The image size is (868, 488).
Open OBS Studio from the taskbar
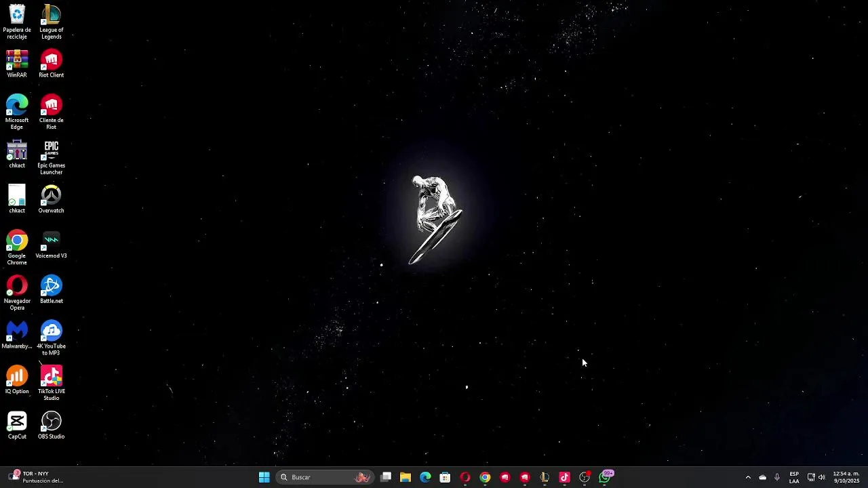585,477
